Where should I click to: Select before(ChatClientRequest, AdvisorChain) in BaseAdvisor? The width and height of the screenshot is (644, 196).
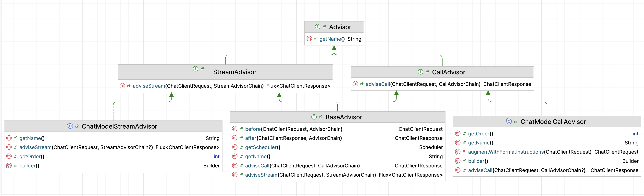click(x=294, y=129)
